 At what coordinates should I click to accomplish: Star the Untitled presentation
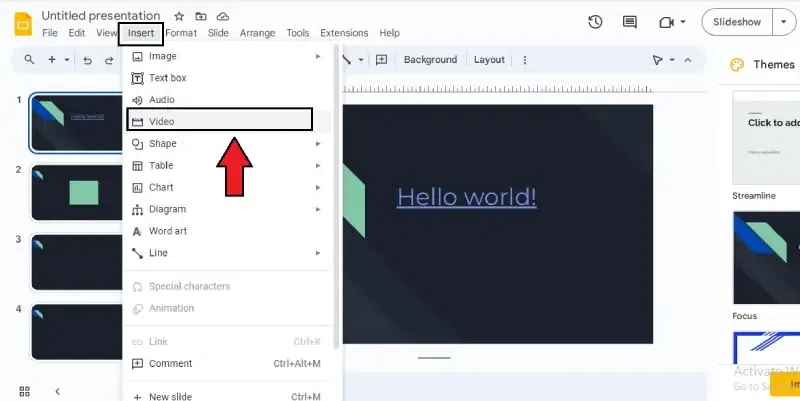tap(179, 16)
